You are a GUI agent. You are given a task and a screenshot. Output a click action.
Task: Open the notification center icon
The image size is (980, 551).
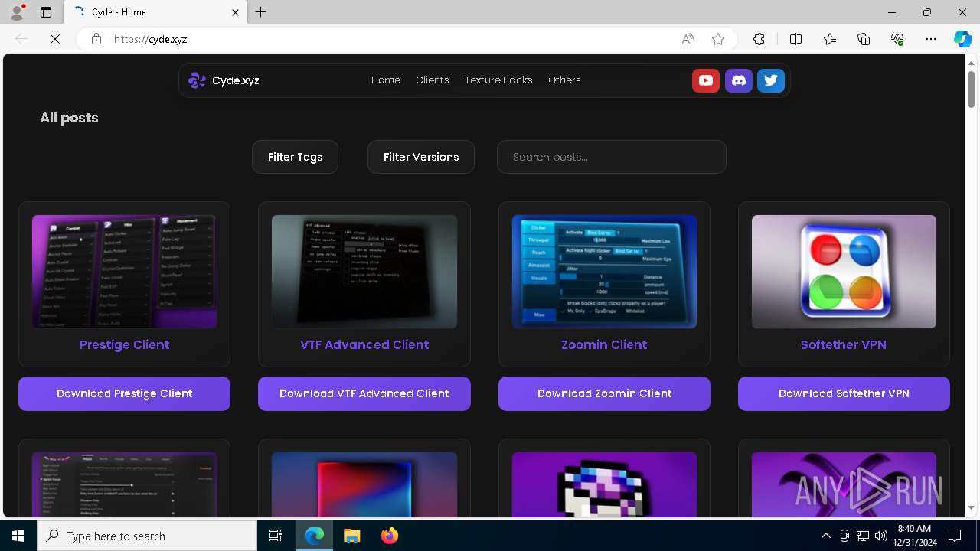click(x=955, y=536)
